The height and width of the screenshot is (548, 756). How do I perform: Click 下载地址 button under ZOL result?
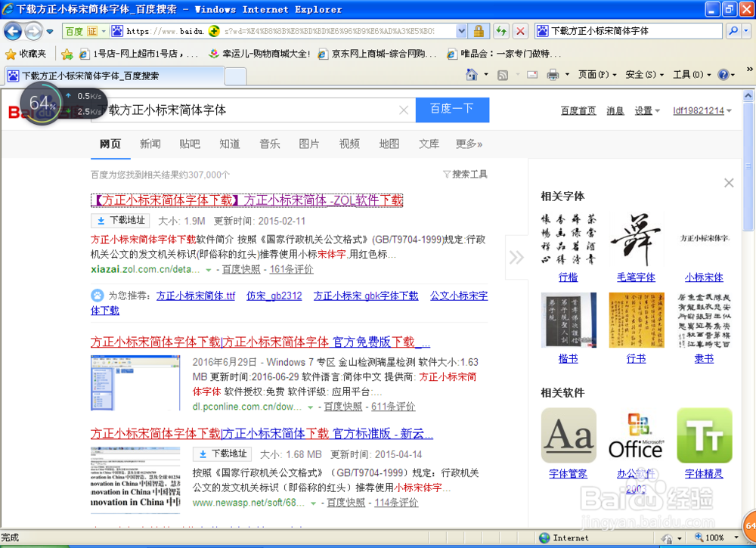(120, 220)
